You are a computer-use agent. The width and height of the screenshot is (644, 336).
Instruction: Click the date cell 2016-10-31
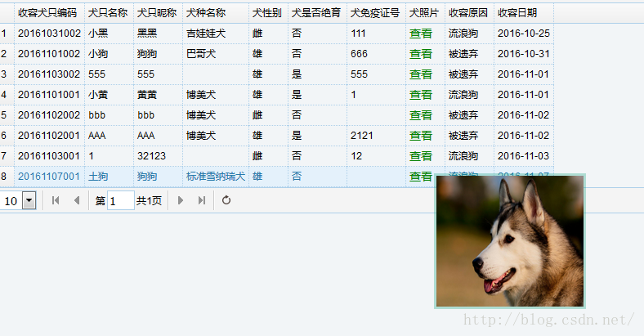(x=524, y=54)
